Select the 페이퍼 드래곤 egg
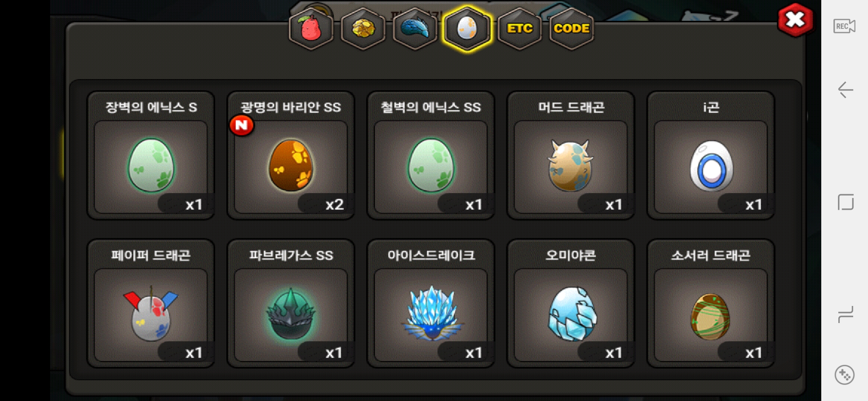 (x=151, y=303)
